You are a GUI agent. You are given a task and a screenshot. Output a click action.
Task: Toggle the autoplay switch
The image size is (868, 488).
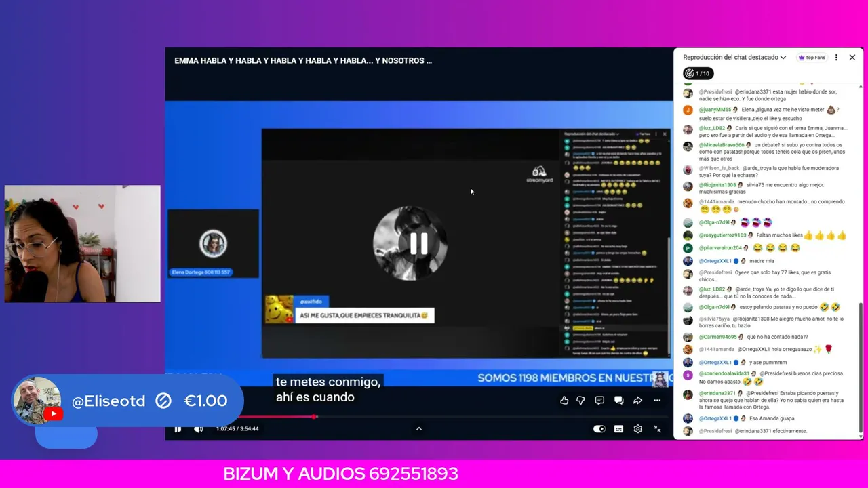(599, 428)
